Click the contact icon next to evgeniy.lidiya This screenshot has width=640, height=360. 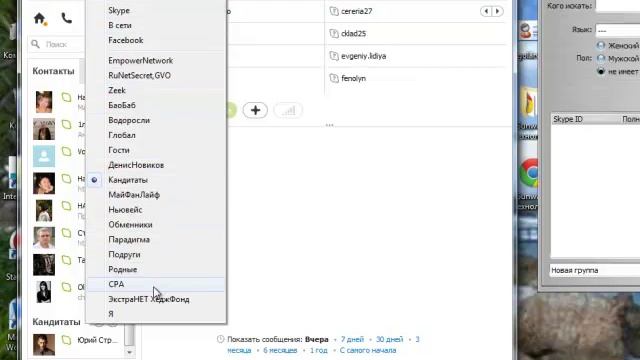tap(334, 56)
